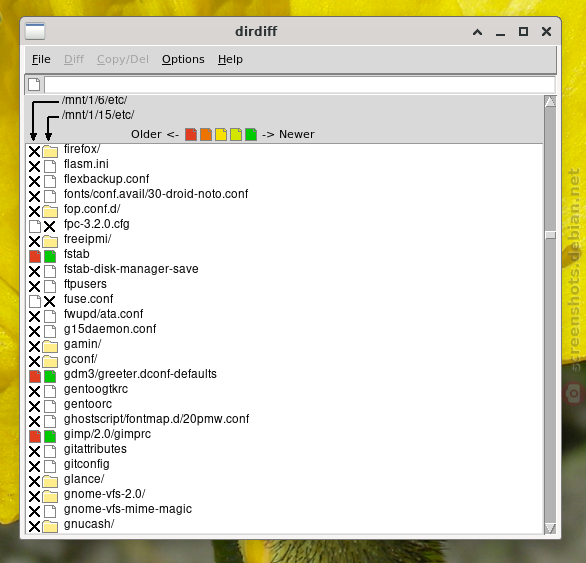This screenshot has width=586, height=563.
Task: Click the blank file icon next to fuse.conf
Action: click(35, 301)
